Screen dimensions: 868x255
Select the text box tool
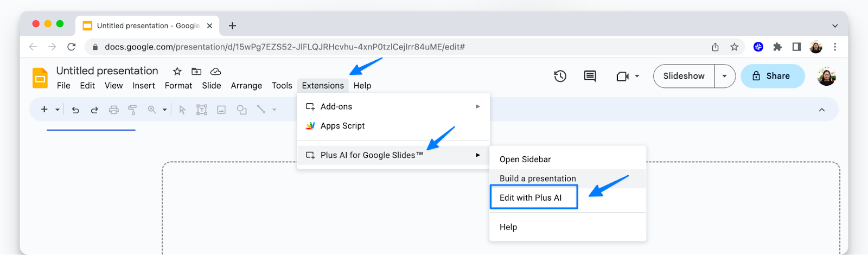point(202,110)
